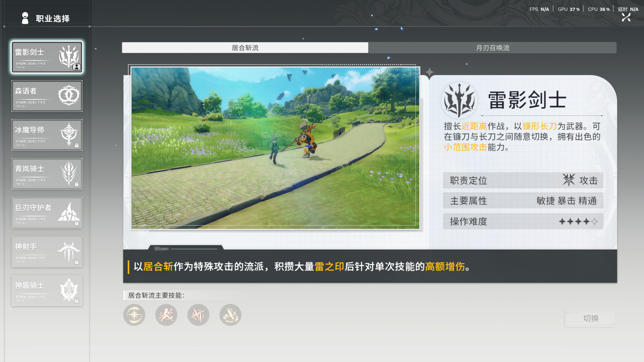This screenshot has height=362, width=644.
Task: Switch to the 居合斩流 tab
Action: (245, 48)
